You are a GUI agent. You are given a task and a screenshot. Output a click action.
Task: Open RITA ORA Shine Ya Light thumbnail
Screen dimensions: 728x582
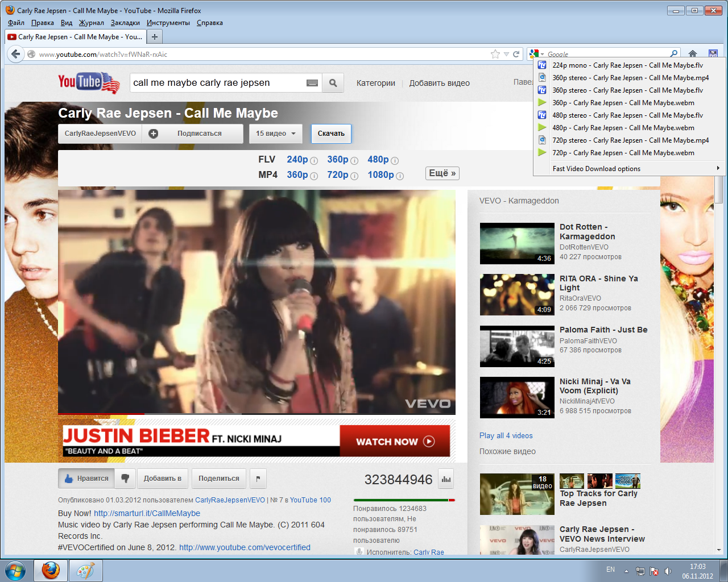coord(517,295)
